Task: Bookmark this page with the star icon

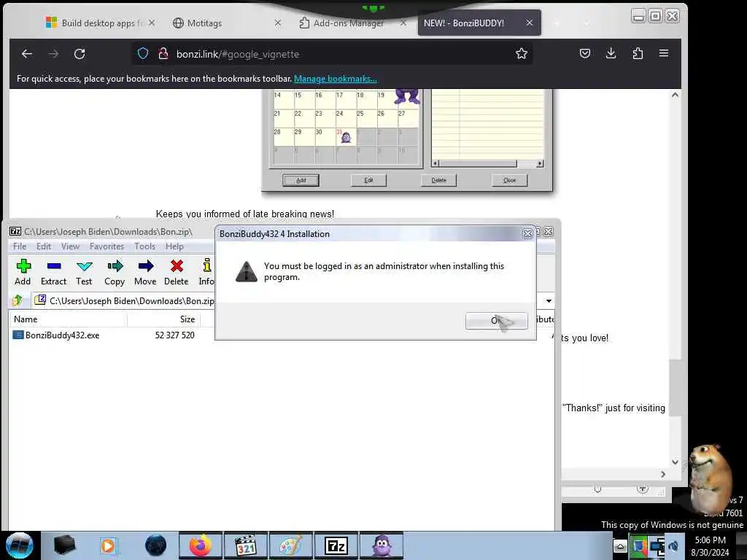Action: 521,53
